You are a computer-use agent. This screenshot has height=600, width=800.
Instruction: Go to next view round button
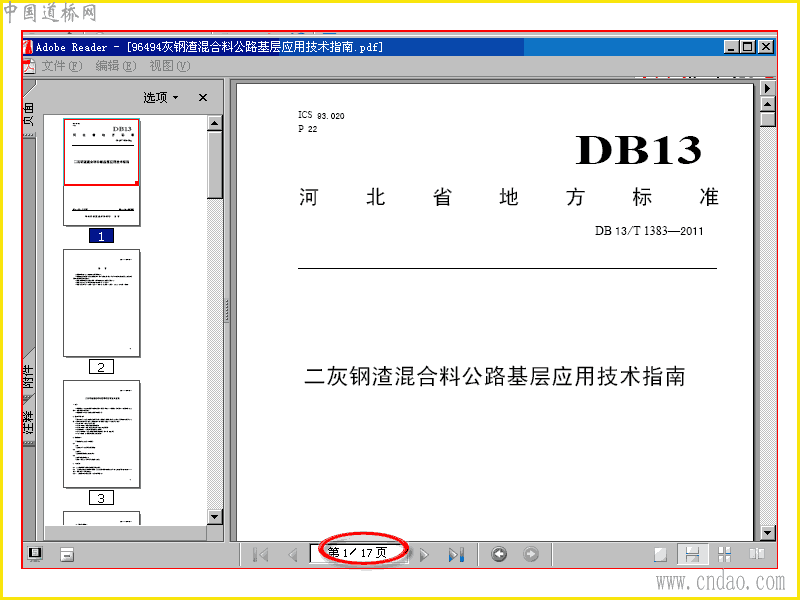(531, 554)
